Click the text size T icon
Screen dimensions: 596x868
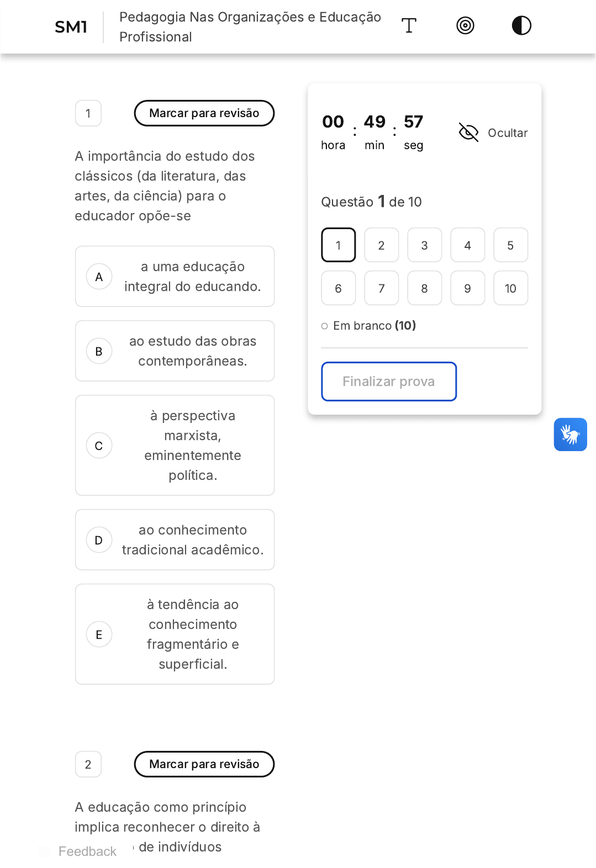point(409,25)
